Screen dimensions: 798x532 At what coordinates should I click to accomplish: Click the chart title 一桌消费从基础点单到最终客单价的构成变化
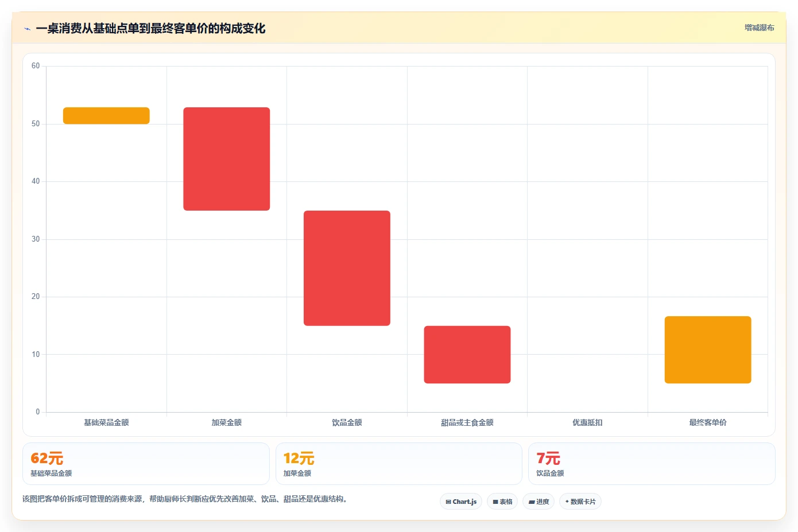click(150, 29)
